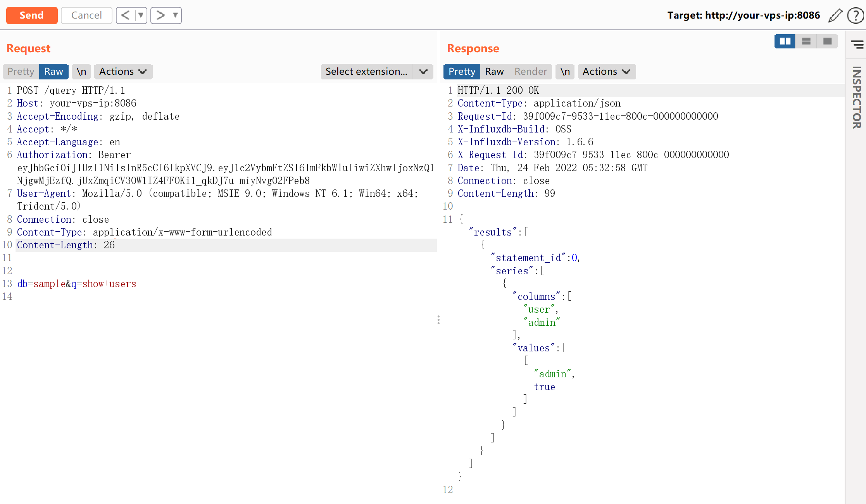Click the Cancel button
866x504 pixels.
tap(86, 15)
